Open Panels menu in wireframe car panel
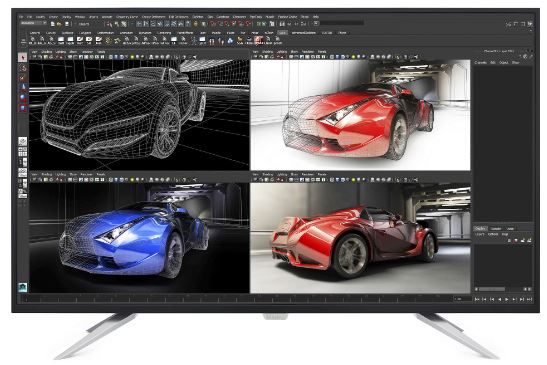The height and width of the screenshot is (365, 547). (x=101, y=52)
